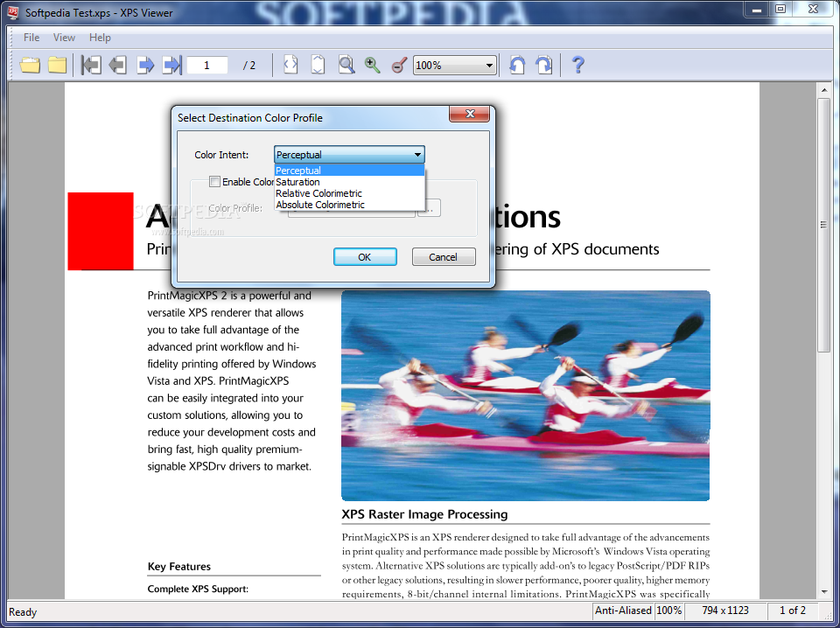Maximize the XPS Viewer window

coord(781,9)
